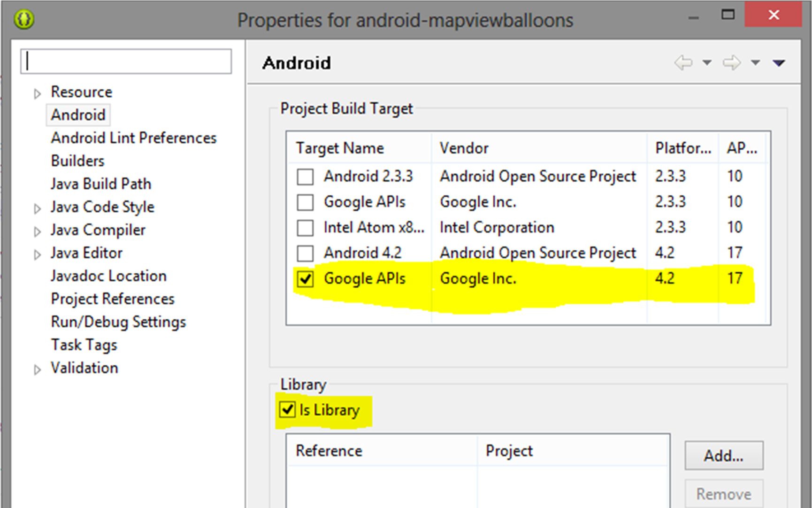Expand the Validation tree node
Image resolution: width=812 pixels, height=508 pixels.
coord(37,369)
